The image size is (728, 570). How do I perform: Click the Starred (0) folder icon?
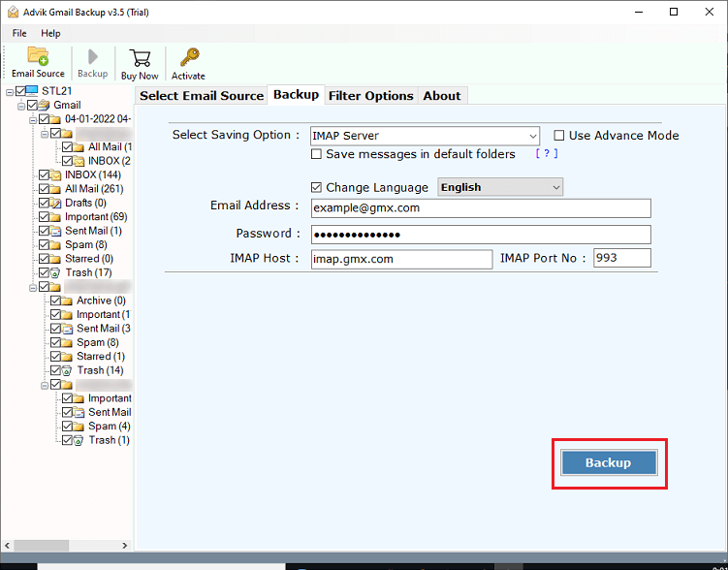[x=55, y=259]
